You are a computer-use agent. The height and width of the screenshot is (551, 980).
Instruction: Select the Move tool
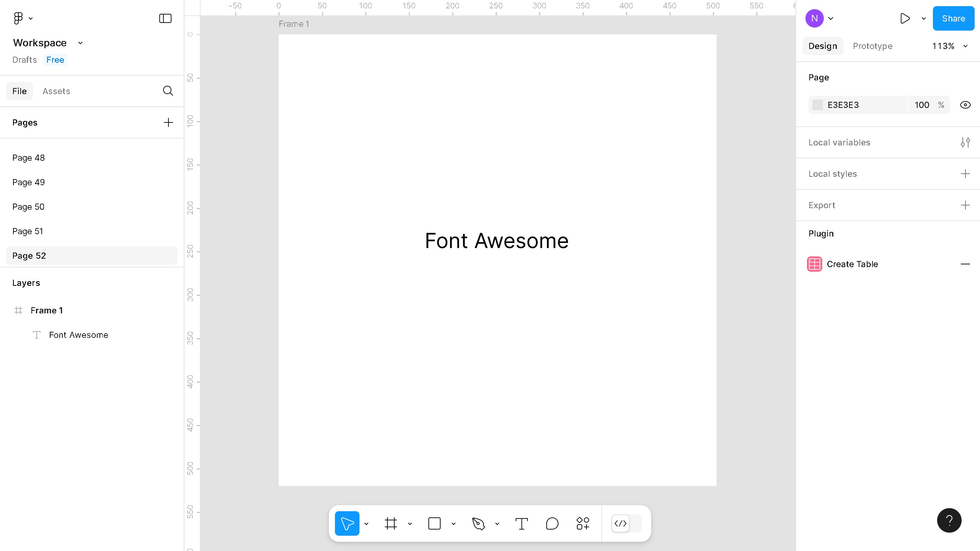pyautogui.click(x=347, y=523)
